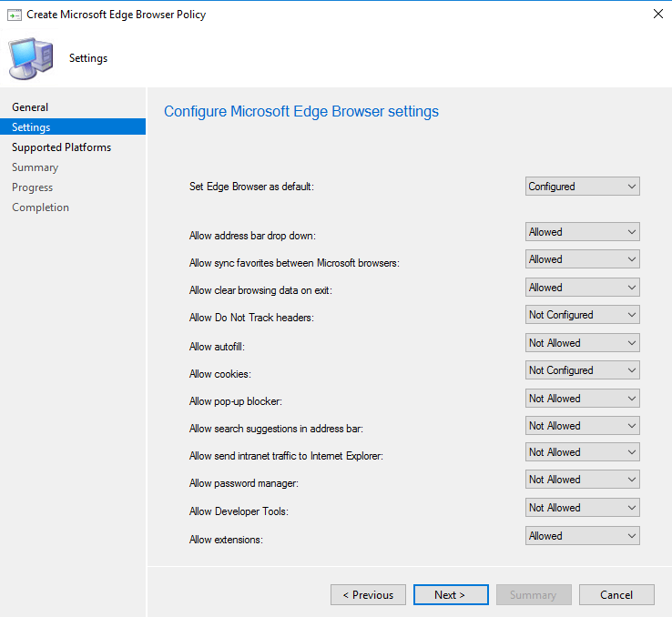Change the Allow autofill setting dropdown
Image resolution: width=672 pixels, height=617 pixels.
pyautogui.click(x=583, y=343)
